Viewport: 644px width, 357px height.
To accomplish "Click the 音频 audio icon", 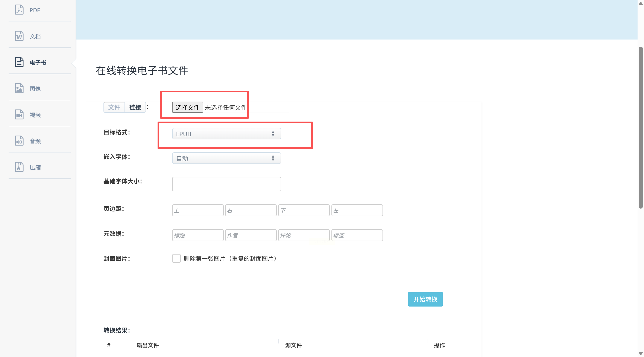I will coord(19,141).
